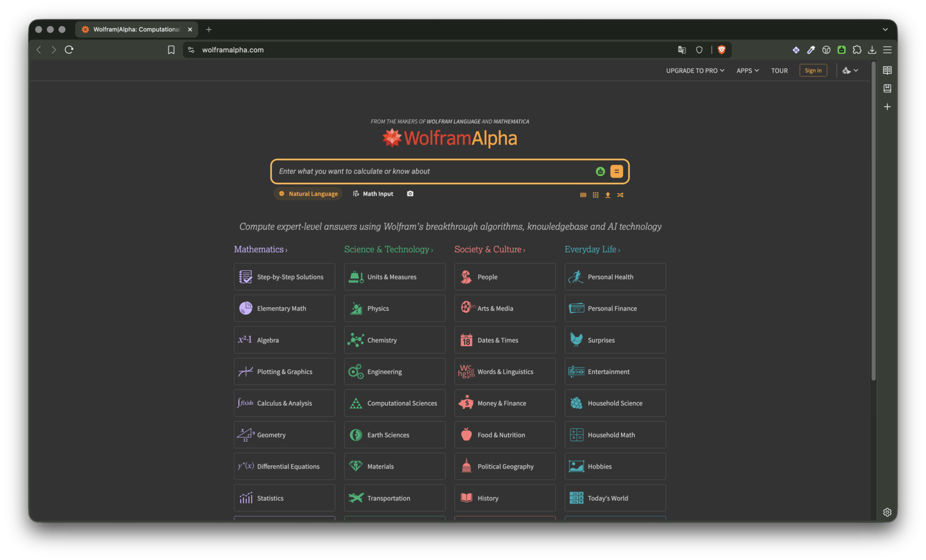
Task: Reload the page
Action: point(69,50)
